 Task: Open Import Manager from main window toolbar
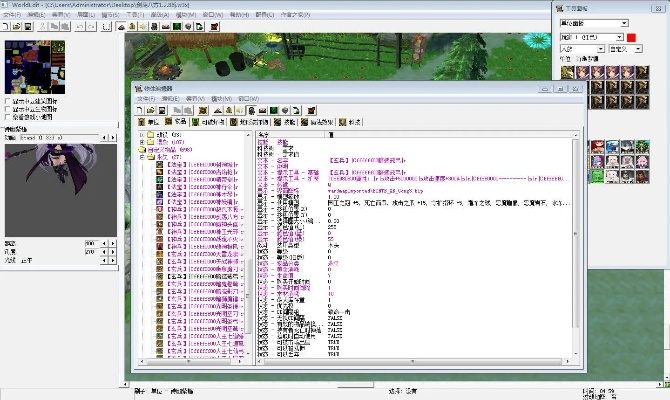(x=199, y=26)
